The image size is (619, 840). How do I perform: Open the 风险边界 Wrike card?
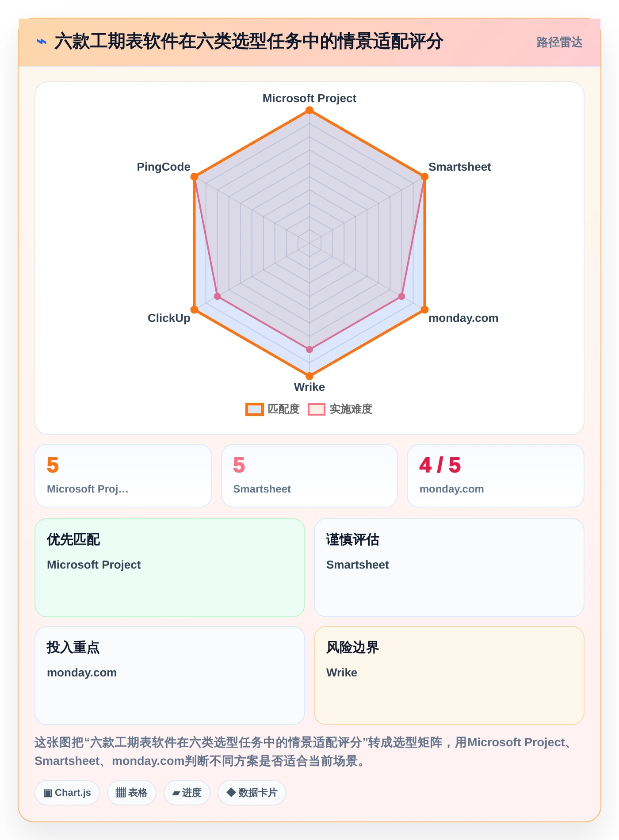click(x=449, y=676)
